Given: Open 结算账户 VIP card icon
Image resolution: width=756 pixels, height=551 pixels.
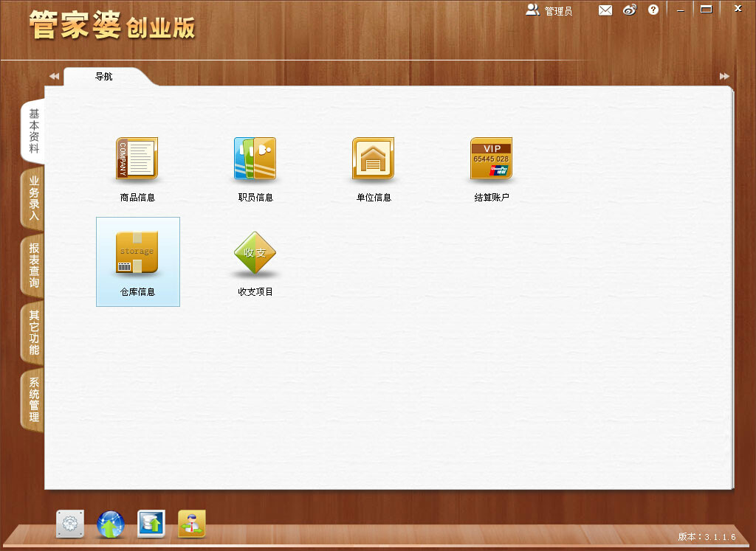Looking at the screenshot, I should point(491,159).
